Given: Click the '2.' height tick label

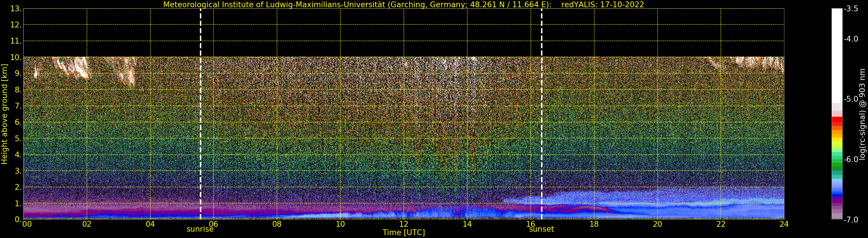Looking at the screenshot, I should click(x=18, y=187).
